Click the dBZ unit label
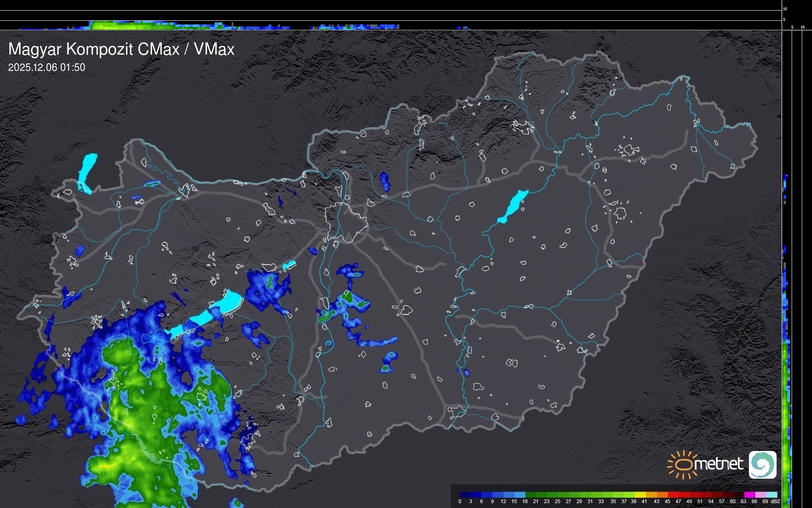This screenshot has height=508, width=812. pyautogui.click(x=775, y=501)
